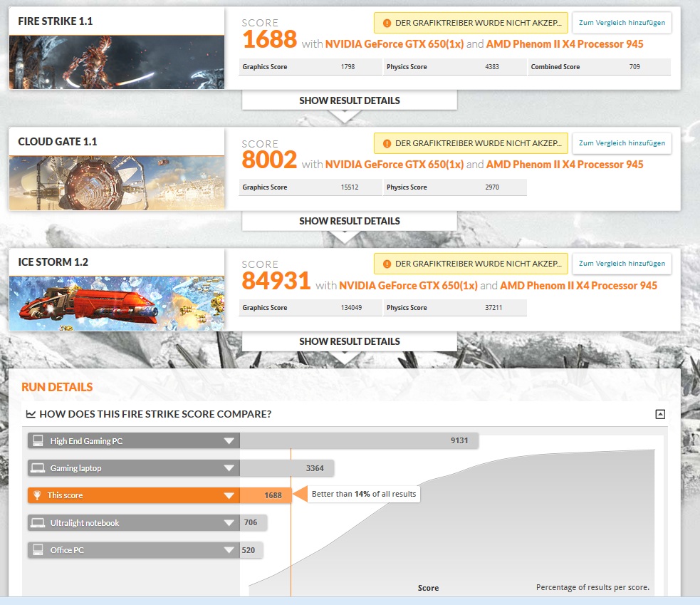Click the Ultralight notebook icon
This screenshot has width=700, height=605.
click(x=37, y=523)
